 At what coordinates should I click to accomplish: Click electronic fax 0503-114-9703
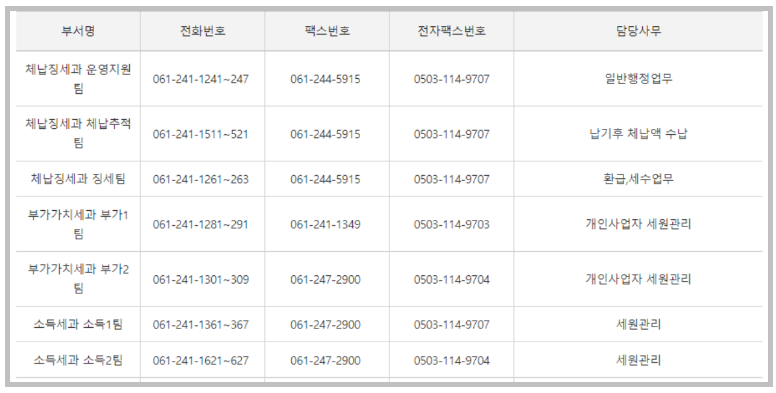click(451, 225)
